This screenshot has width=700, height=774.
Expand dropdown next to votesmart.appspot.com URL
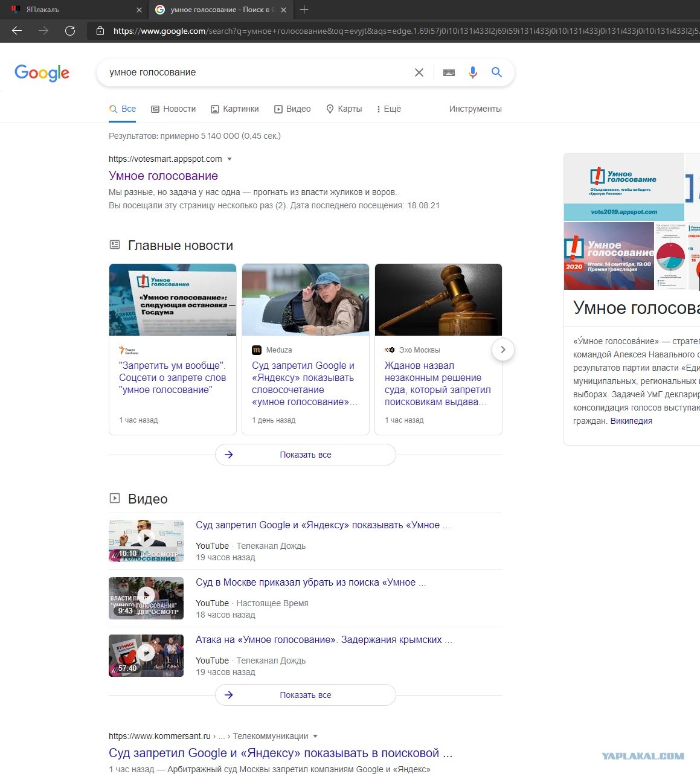tap(230, 159)
